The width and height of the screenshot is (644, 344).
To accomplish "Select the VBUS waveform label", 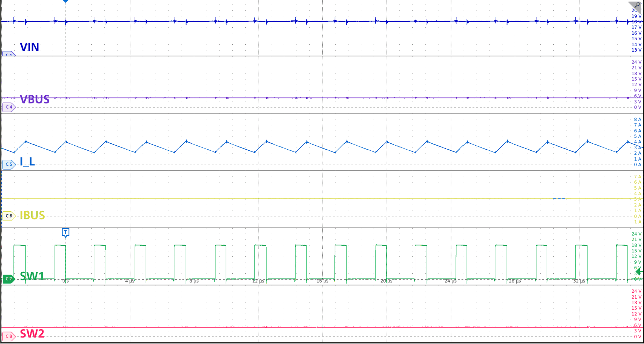I will [34, 99].
